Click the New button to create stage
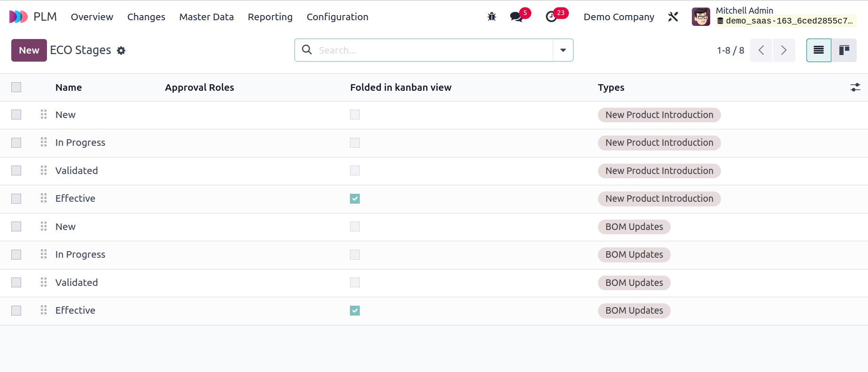 click(x=29, y=50)
